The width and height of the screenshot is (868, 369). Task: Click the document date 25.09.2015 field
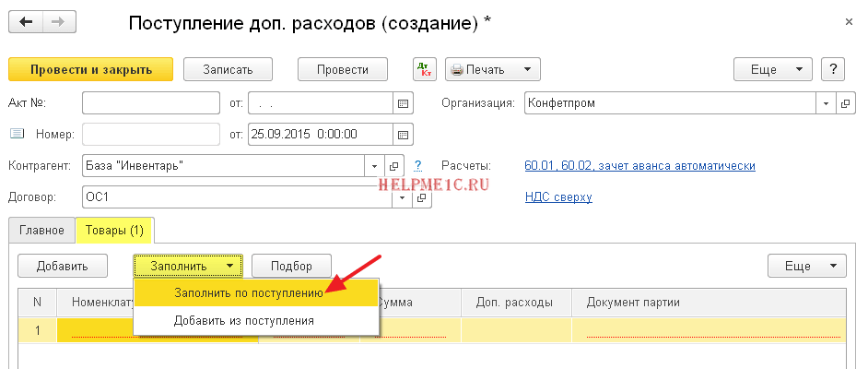pos(321,134)
